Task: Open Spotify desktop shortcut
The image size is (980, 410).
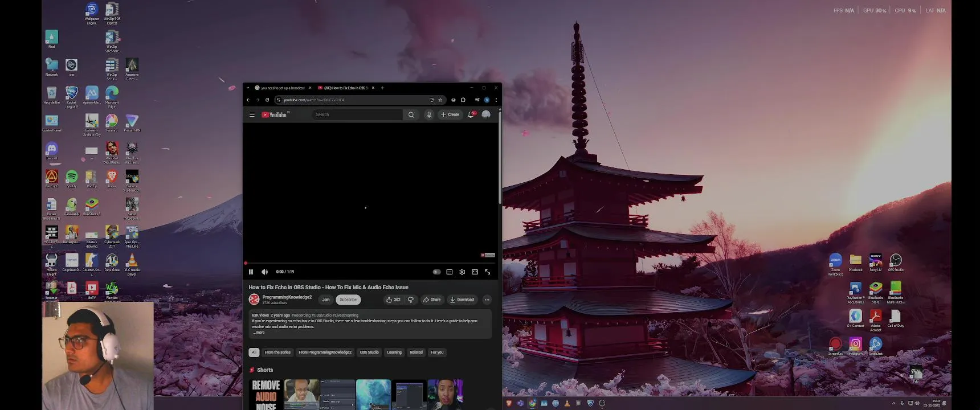Action: point(72,179)
